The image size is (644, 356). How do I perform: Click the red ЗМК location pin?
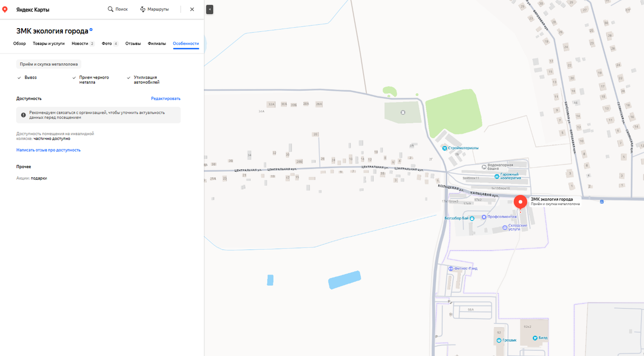coord(520,202)
